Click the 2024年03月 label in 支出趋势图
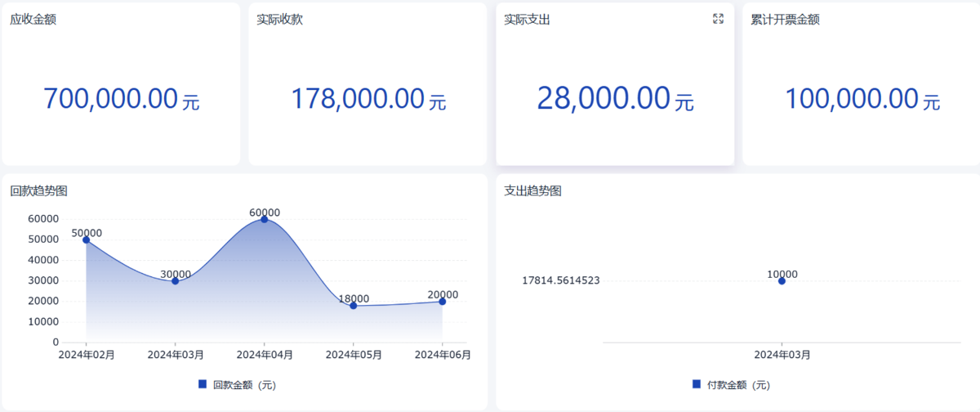980x412 pixels. click(782, 355)
